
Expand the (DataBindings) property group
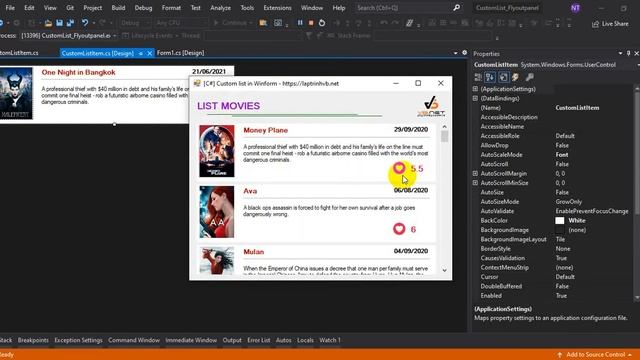[x=475, y=98]
